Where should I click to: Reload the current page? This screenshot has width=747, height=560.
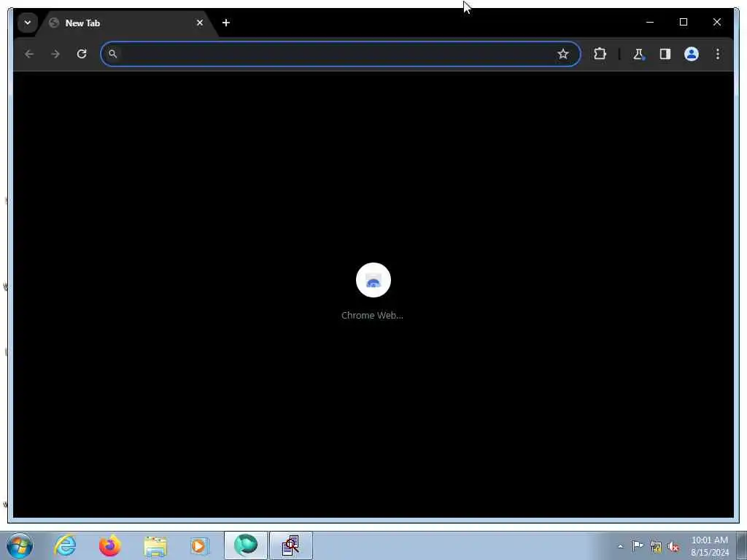(x=82, y=54)
